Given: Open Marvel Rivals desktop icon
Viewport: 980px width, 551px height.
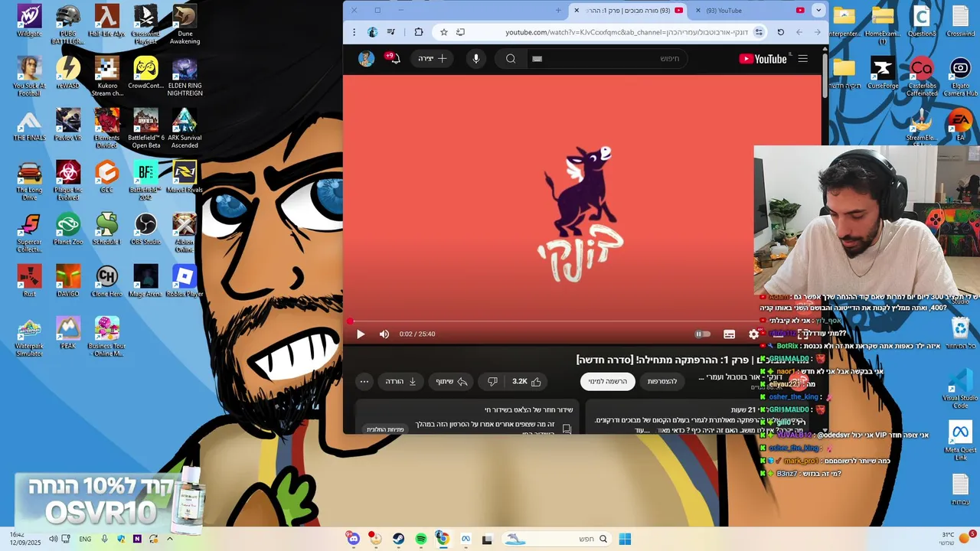Looking at the screenshot, I should pos(184,177).
